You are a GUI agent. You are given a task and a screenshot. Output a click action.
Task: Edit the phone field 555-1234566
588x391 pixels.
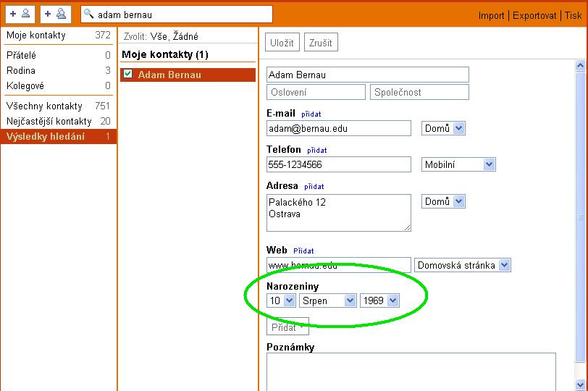(x=339, y=164)
